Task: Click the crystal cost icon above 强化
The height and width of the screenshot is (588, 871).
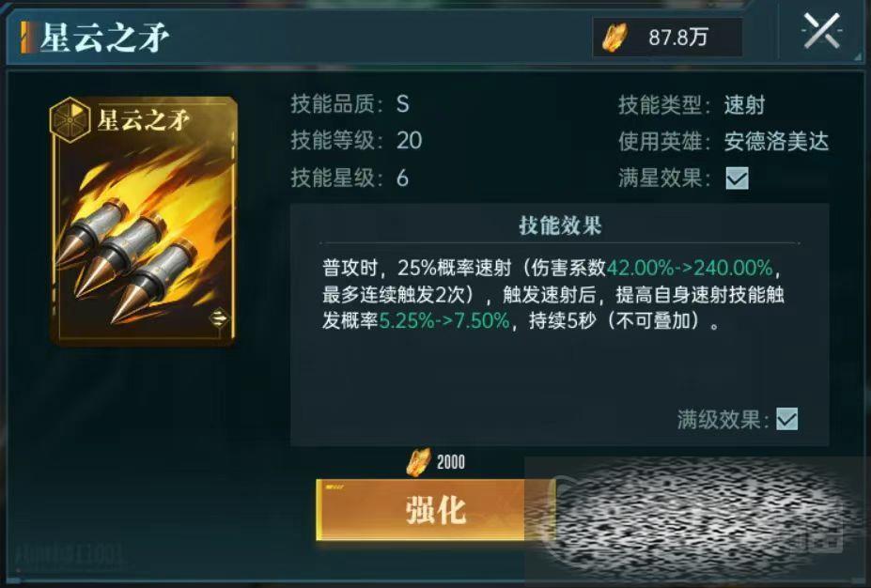Action: click(418, 462)
